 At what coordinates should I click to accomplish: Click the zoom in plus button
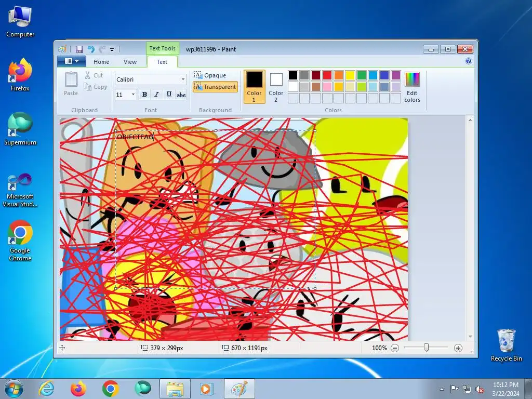[458, 348]
